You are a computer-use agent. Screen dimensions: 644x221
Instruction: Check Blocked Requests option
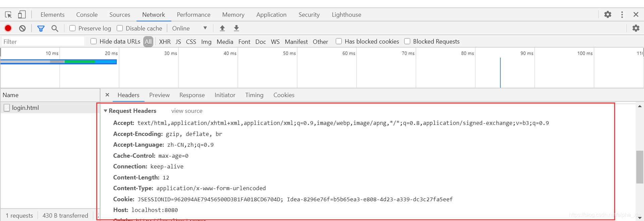[407, 41]
